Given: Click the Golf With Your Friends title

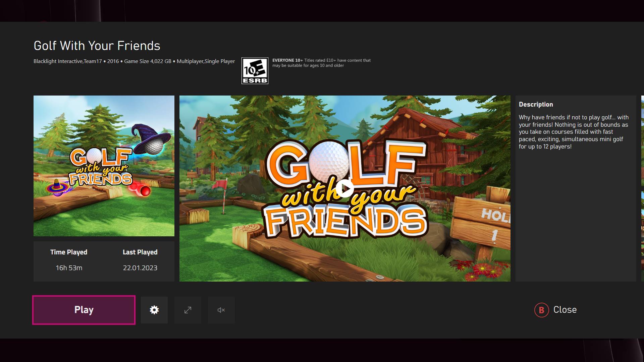Looking at the screenshot, I should [x=97, y=46].
